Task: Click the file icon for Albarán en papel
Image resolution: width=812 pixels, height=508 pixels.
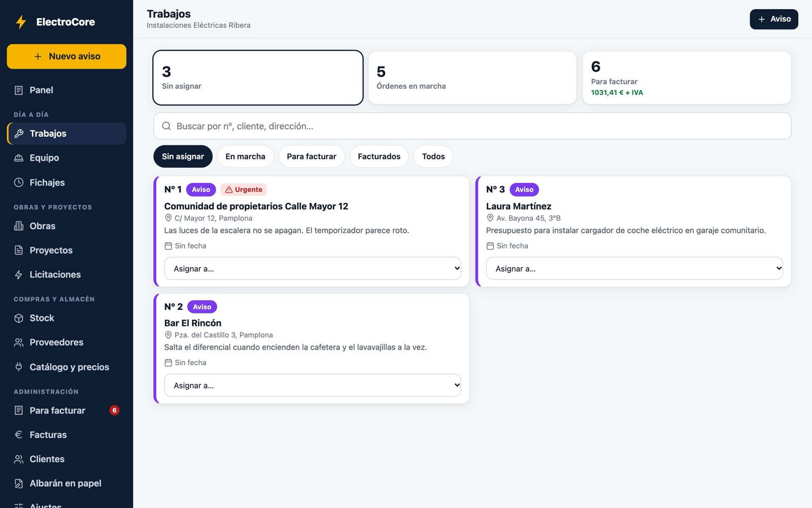Action: coord(19,484)
